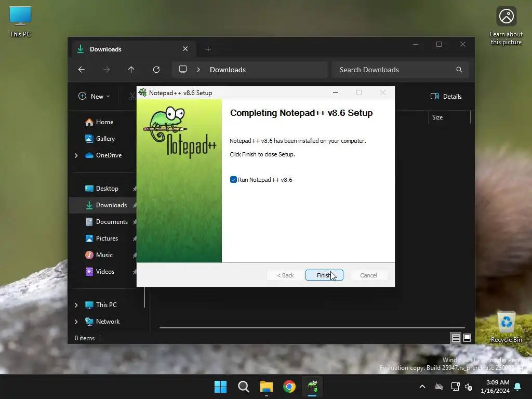Launch Google Chrome from the taskbar
Image resolution: width=532 pixels, height=399 pixels.
point(289,387)
